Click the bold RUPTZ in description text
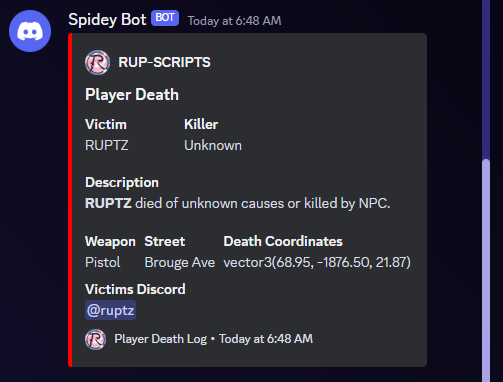This screenshot has width=503, height=382. coord(108,203)
